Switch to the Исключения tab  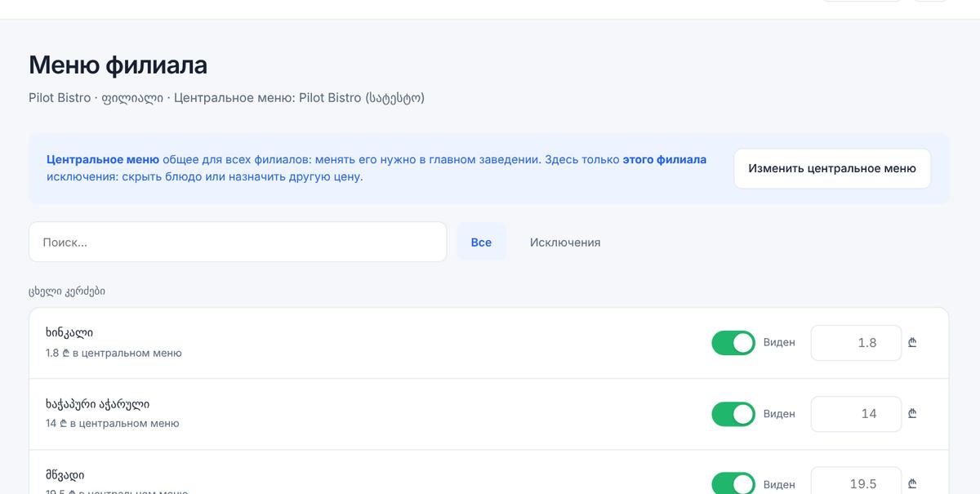[565, 242]
